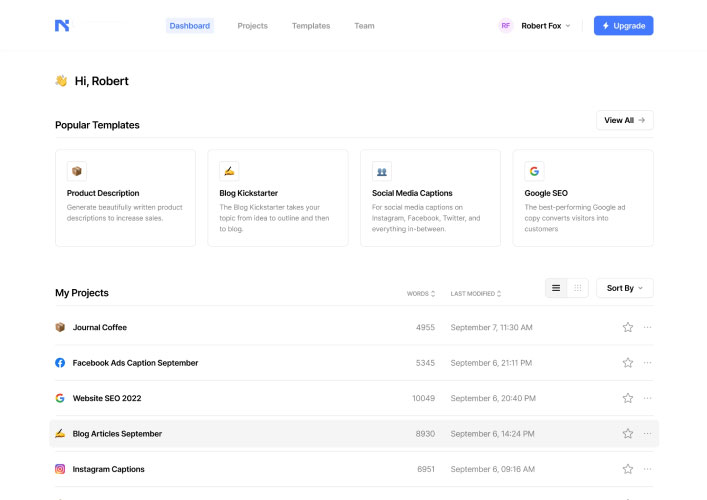The width and height of the screenshot is (707, 500).
Task: Go to the Projects tab
Action: tap(252, 26)
